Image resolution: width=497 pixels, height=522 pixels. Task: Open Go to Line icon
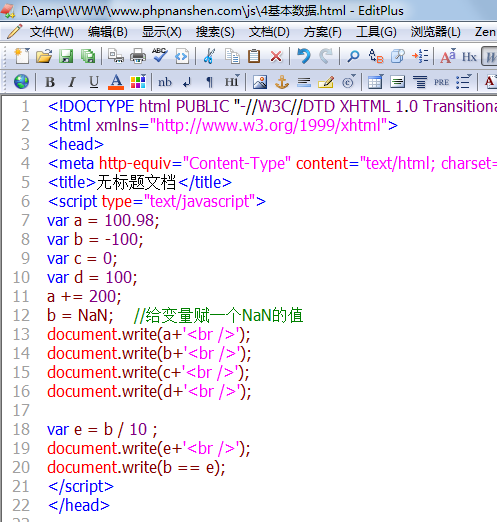click(x=420, y=56)
